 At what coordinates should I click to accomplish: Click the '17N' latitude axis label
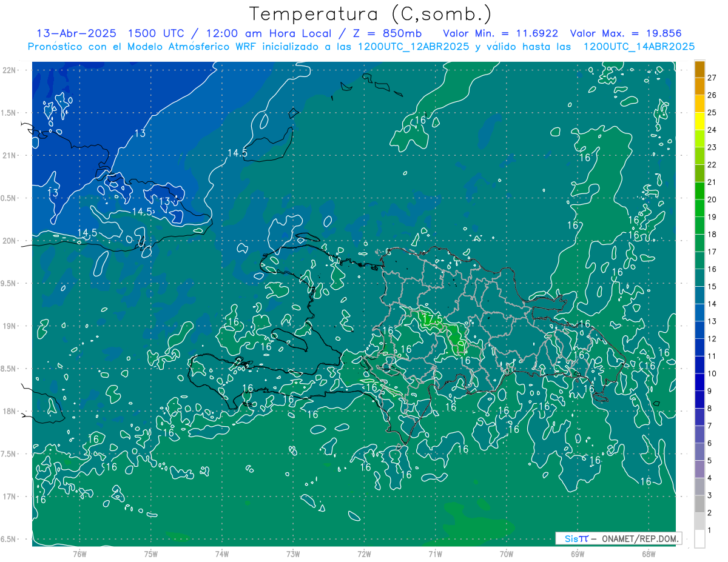[x=9, y=497]
